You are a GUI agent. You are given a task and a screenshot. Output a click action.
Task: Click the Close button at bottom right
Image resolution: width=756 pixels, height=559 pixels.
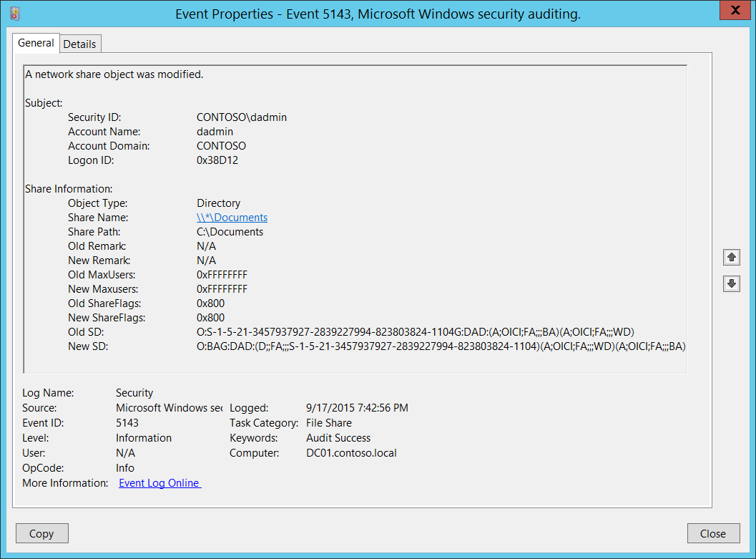pyautogui.click(x=712, y=533)
